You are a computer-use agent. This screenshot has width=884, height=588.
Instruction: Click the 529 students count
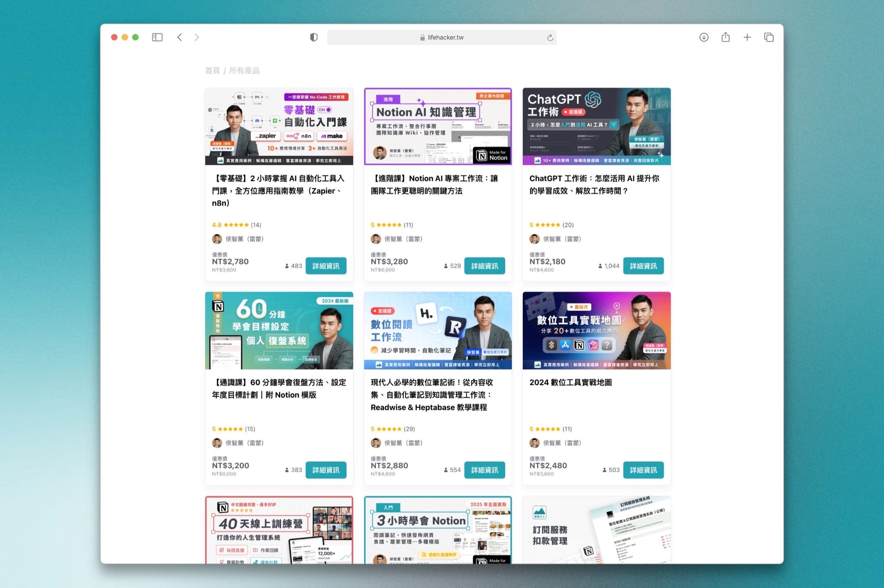[452, 266]
